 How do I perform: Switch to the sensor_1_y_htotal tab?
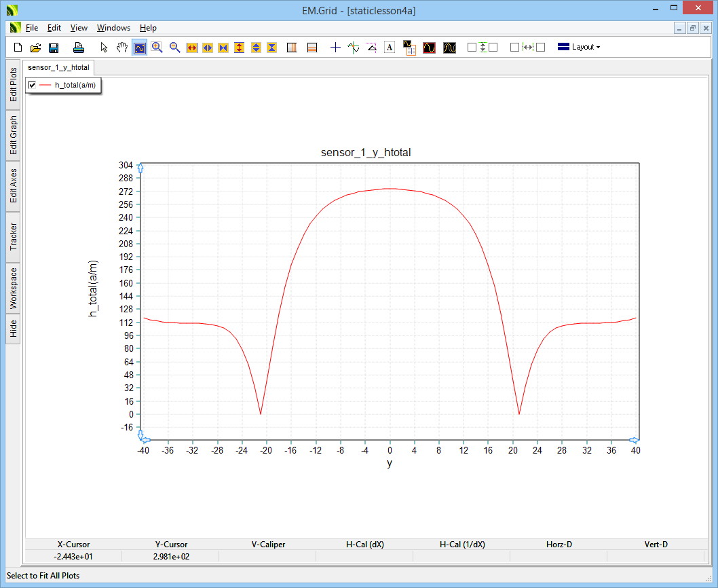58,68
